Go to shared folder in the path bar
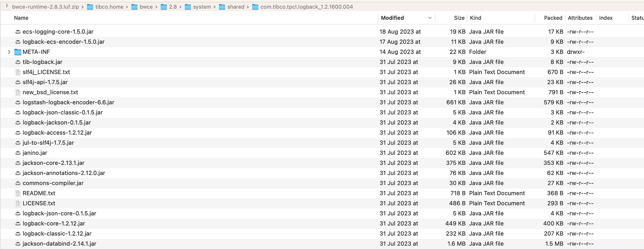The height and width of the screenshot is (249, 644). (236, 7)
